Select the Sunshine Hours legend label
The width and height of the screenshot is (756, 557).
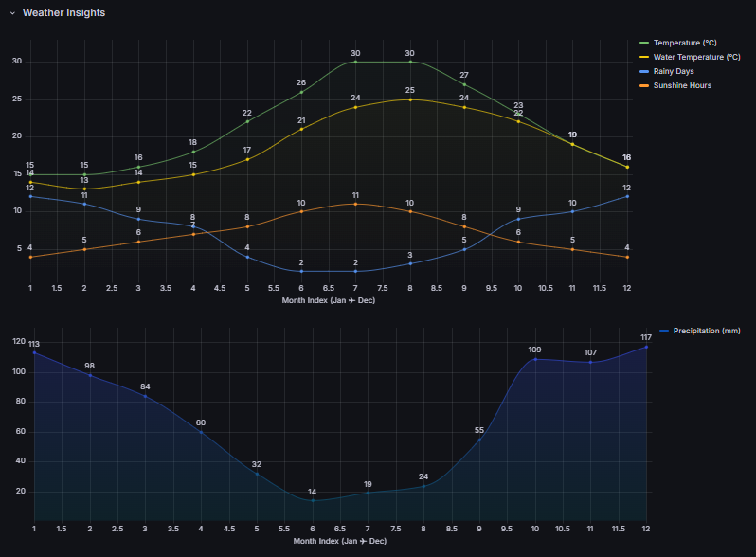(682, 85)
